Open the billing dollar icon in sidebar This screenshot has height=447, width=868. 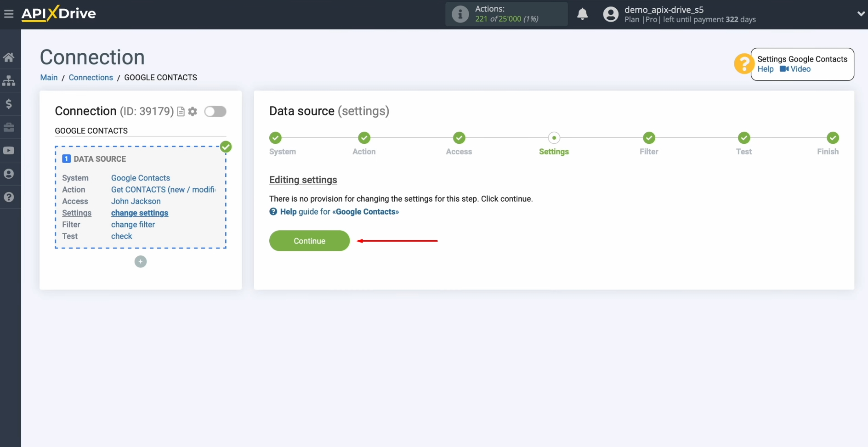(x=9, y=104)
